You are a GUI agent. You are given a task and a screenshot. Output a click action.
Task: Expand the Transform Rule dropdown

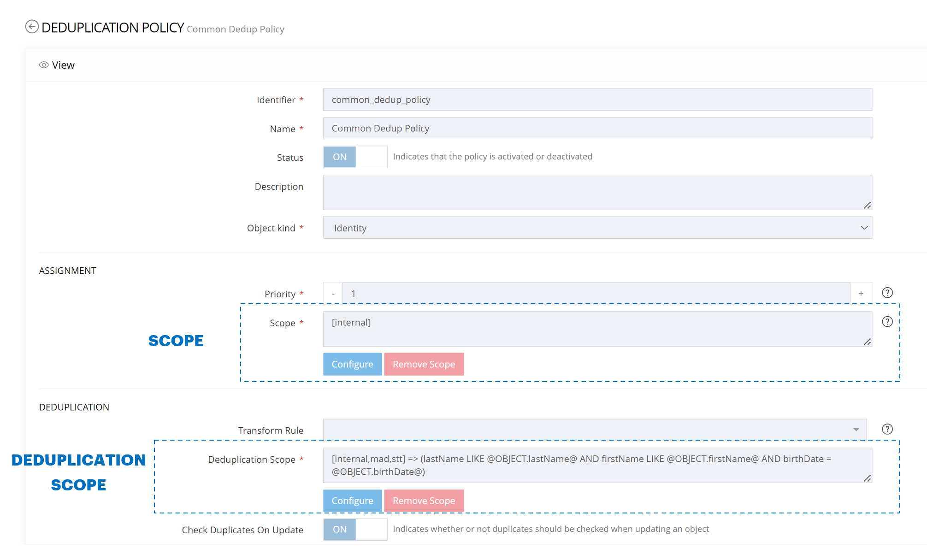pos(595,430)
